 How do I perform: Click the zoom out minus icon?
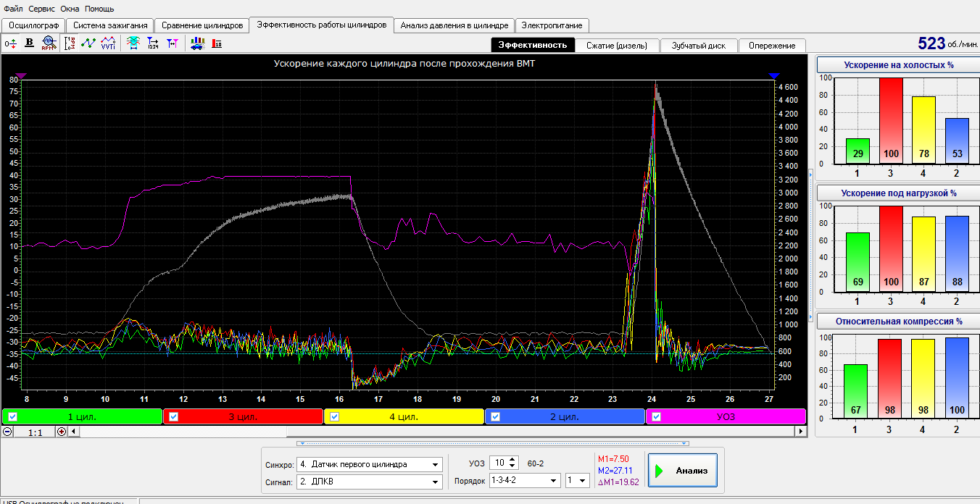coord(7,431)
